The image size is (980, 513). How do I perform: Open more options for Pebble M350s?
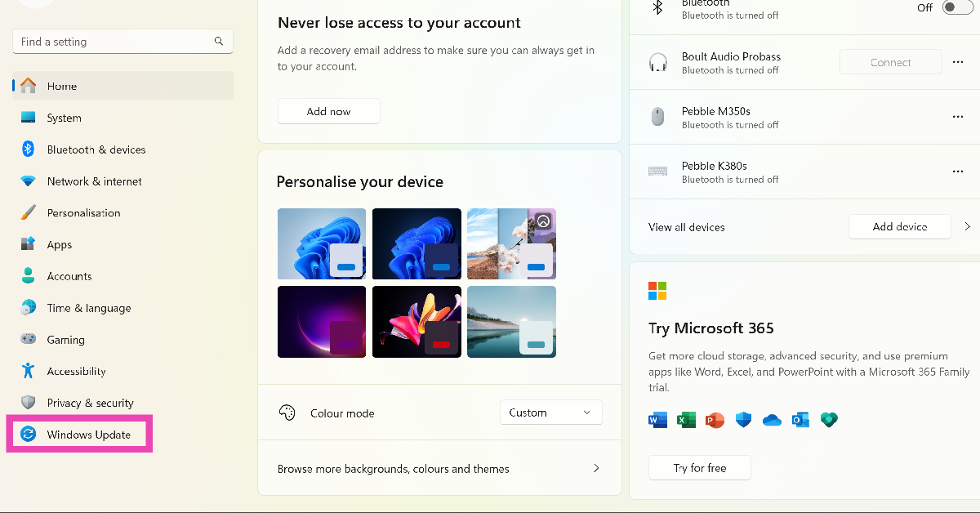(x=958, y=117)
